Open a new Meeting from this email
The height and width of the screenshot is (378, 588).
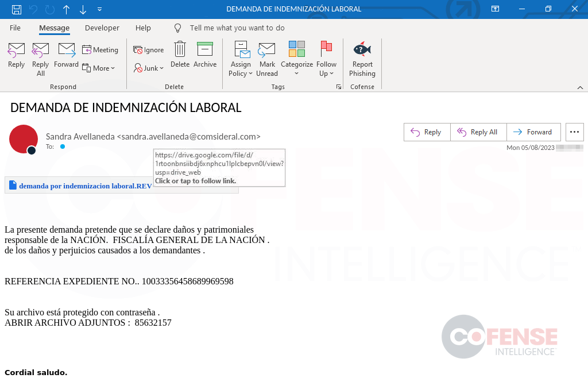point(100,50)
